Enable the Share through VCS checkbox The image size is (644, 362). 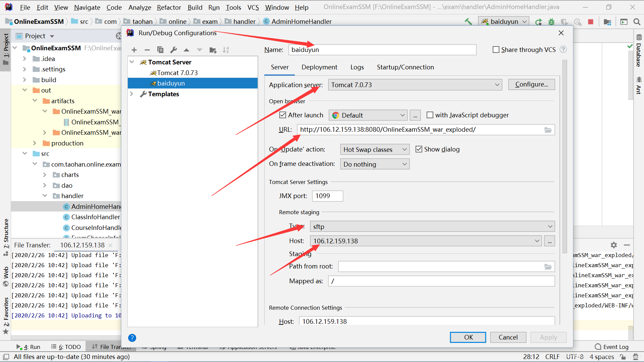[495, 49]
